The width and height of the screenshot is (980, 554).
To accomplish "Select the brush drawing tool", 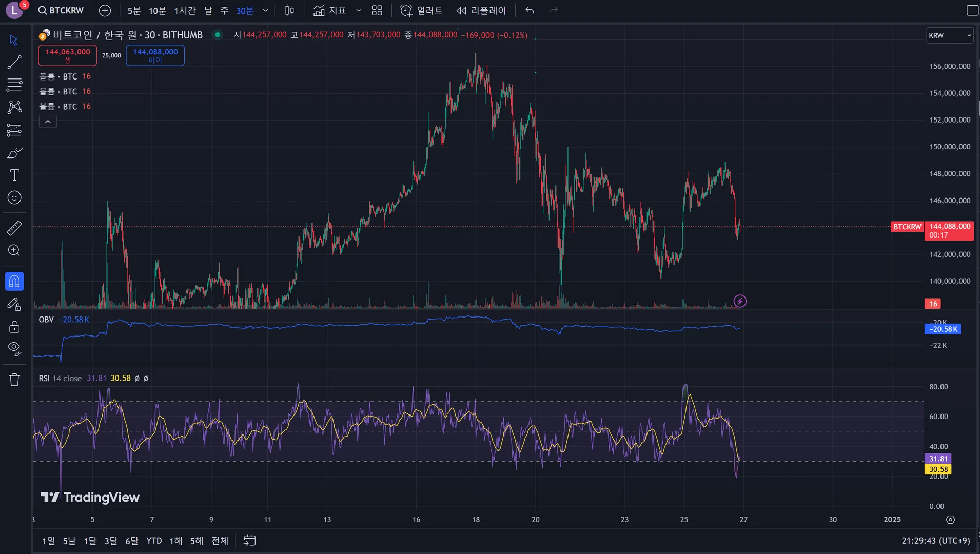I will pos(14,153).
